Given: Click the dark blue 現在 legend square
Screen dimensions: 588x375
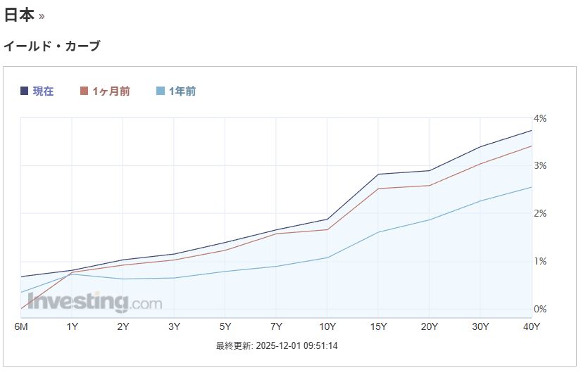Looking at the screenshot, I should pyautogui.click(x=25, y=91).
